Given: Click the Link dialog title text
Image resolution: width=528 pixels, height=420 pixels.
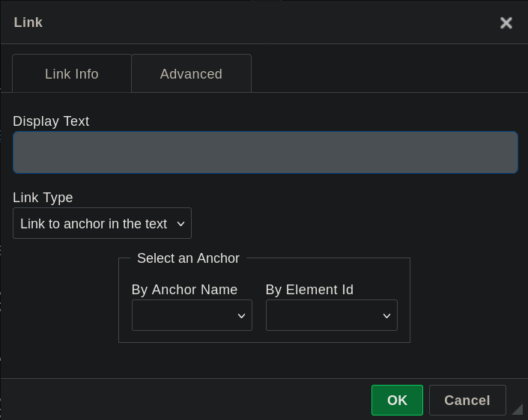Looking at the screenshot, I should (28, 22).
